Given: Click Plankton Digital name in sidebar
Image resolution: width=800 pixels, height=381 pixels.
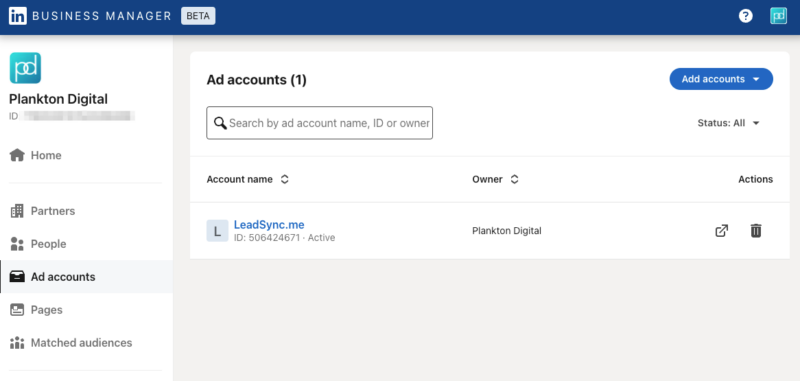Looking at the screenshot, I should (58, 99).
